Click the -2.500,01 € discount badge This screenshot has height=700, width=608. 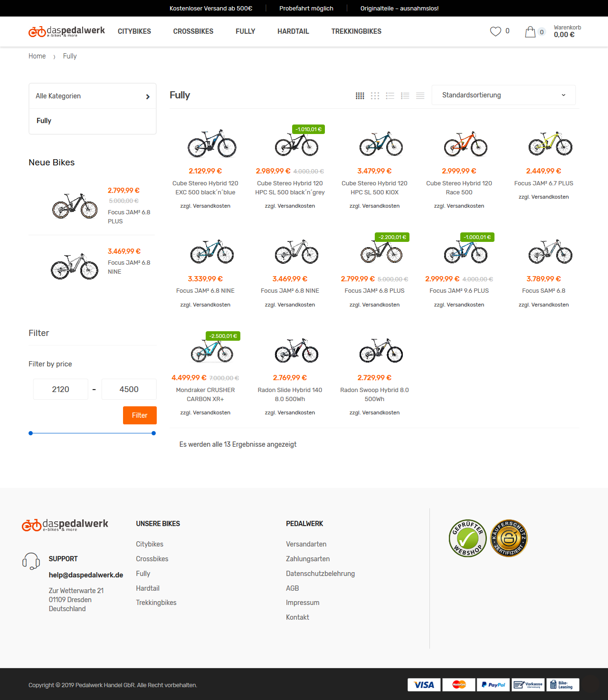223,336
